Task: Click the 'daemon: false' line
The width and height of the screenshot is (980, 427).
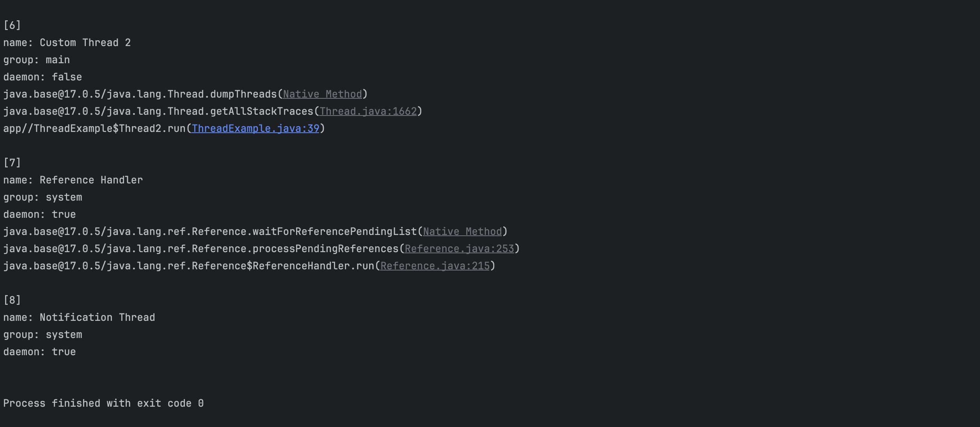Action: click(x=43, y=77)
